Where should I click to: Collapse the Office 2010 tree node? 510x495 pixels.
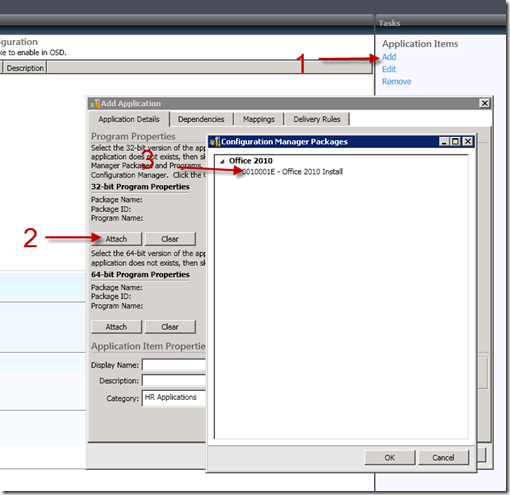click(x=222, y=161)
